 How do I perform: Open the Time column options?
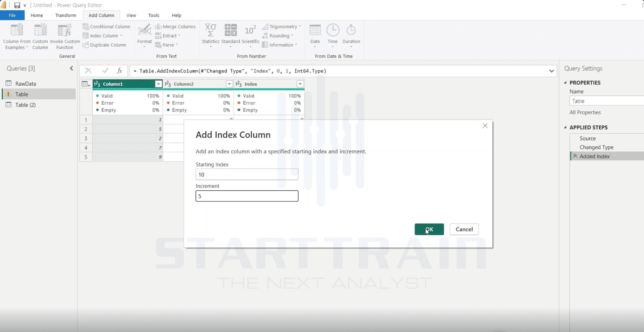[333, 36]
